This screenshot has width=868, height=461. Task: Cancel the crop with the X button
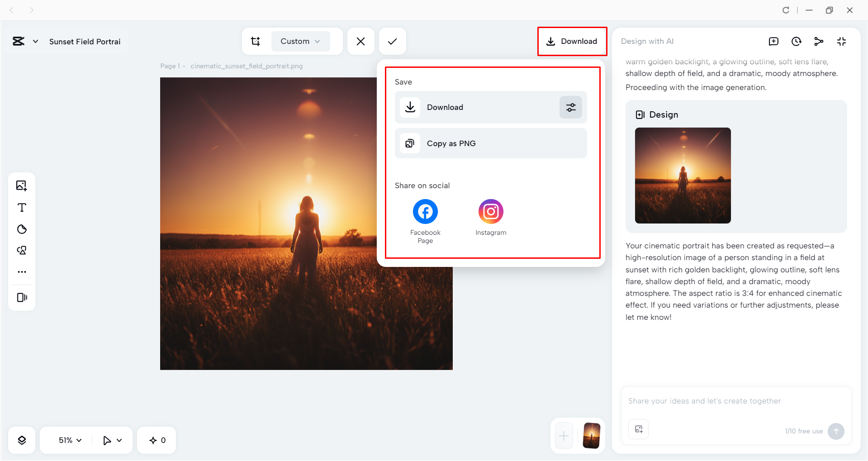click(360, 41)
